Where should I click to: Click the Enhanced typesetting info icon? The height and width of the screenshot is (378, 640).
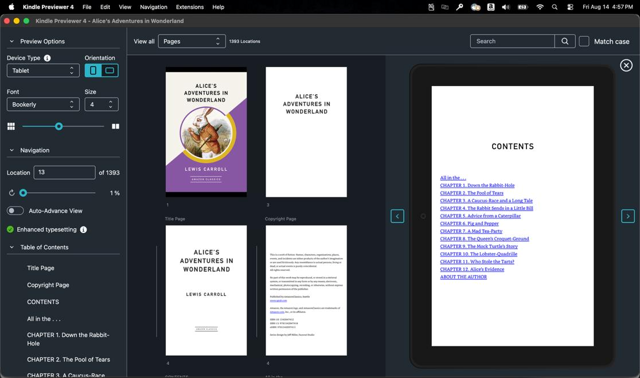click(x=83, y=230)
